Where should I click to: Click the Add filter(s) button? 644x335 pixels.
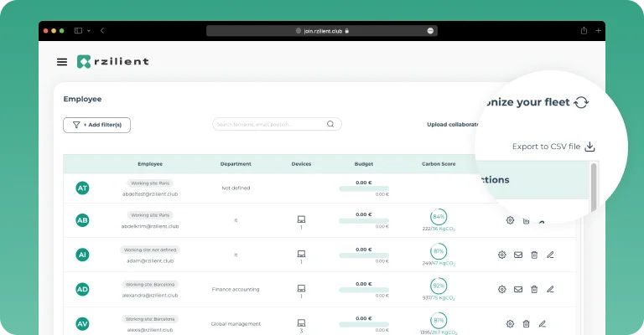[x=97, y=125]
